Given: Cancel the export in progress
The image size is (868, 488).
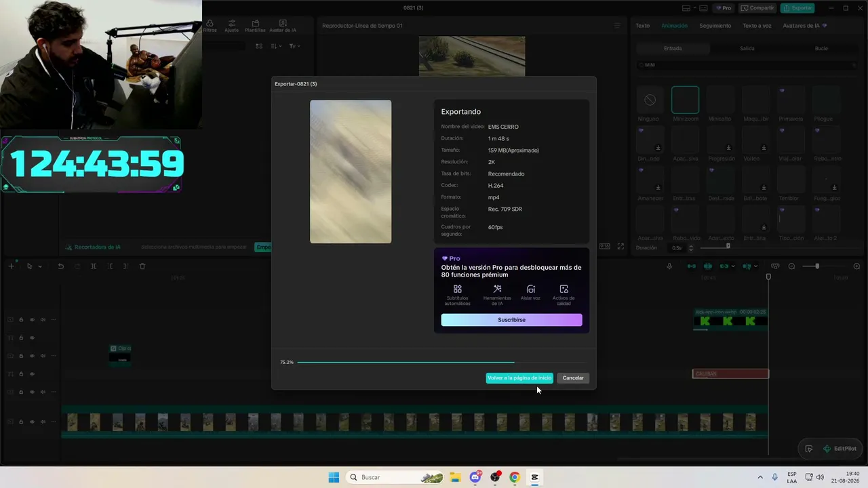Looking at the screenshot, I should tap(573, 378).
